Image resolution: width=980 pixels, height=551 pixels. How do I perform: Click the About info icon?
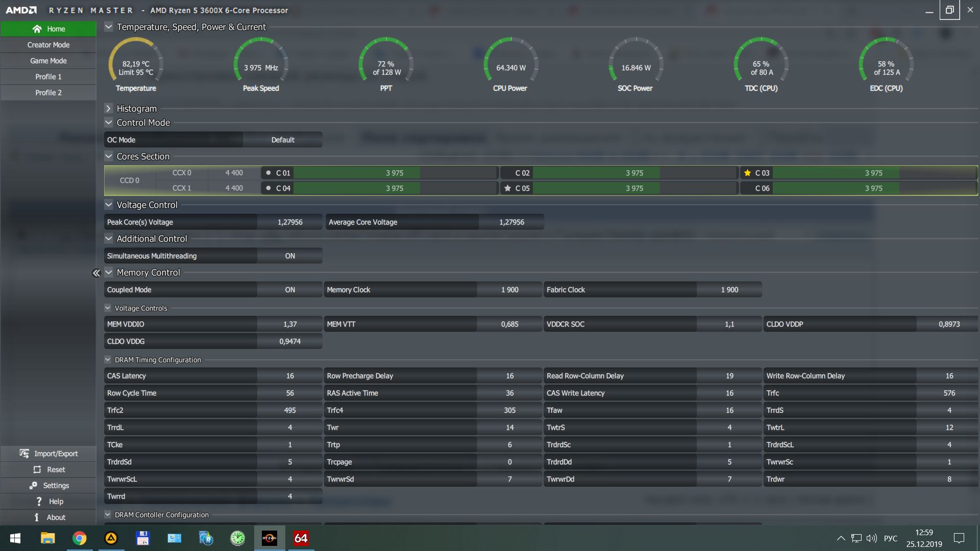click(x=37, y=517)
